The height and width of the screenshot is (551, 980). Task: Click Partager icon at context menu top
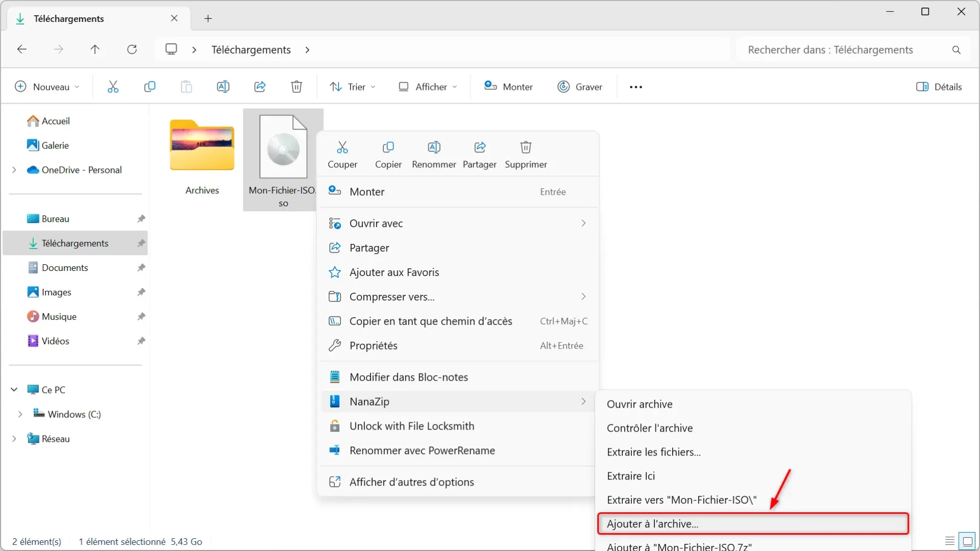[x=480, y=155]
